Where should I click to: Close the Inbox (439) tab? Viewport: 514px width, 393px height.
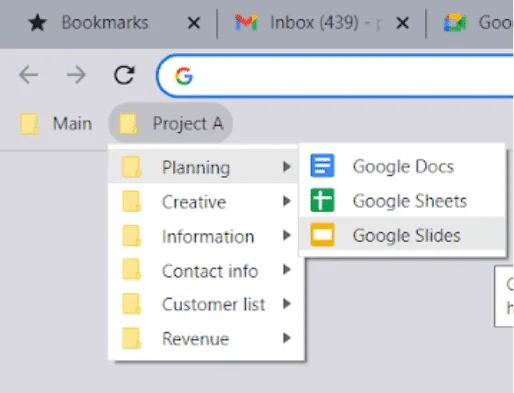403,23
